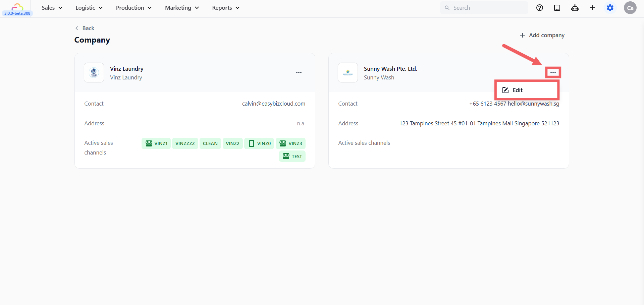Open three-dot menu on Vinz Laundry card

[299, 72]
